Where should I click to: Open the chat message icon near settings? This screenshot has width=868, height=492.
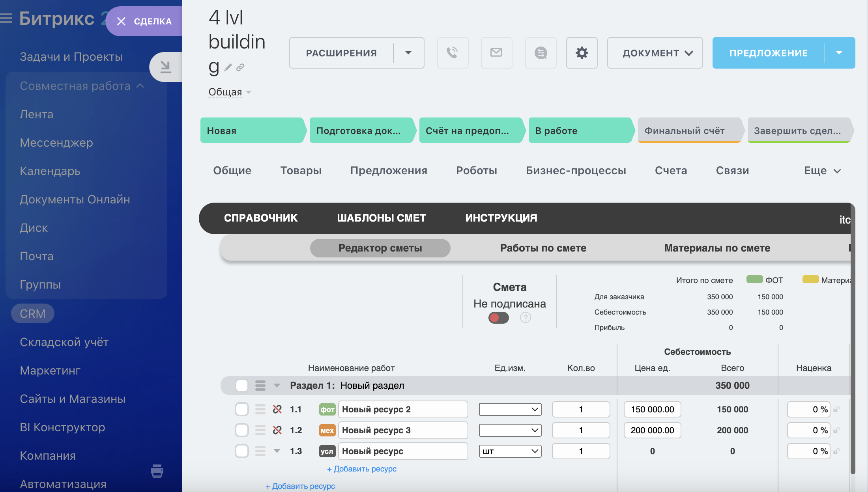(x=541, y=53)
